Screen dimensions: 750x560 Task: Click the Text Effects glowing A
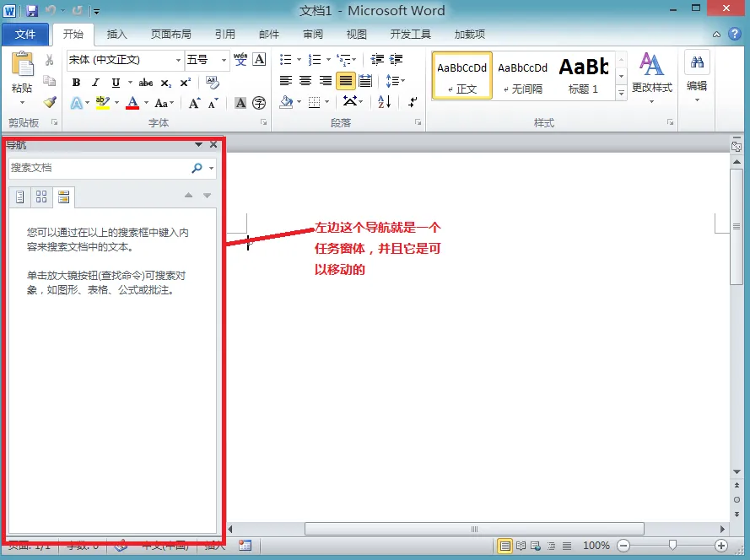77,103
